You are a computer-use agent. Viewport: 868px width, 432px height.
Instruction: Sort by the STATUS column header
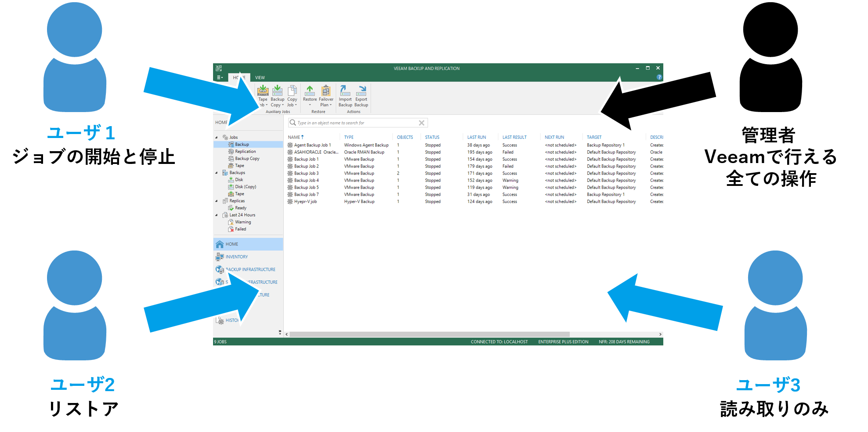[x=432, y=137]
